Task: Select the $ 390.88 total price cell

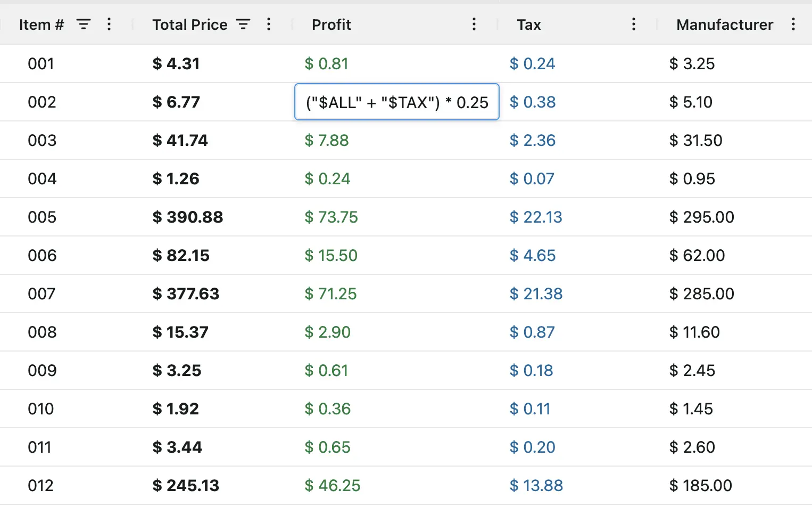Action: 187,217
